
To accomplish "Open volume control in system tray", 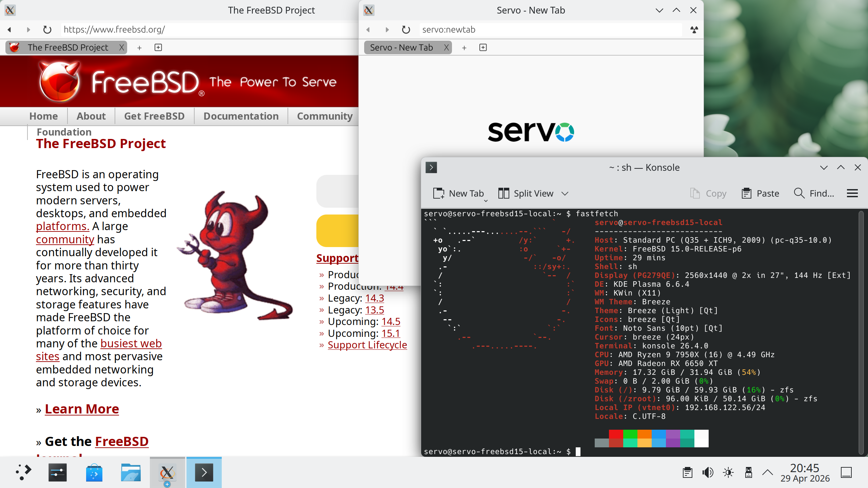I will [x=708, y=472].
